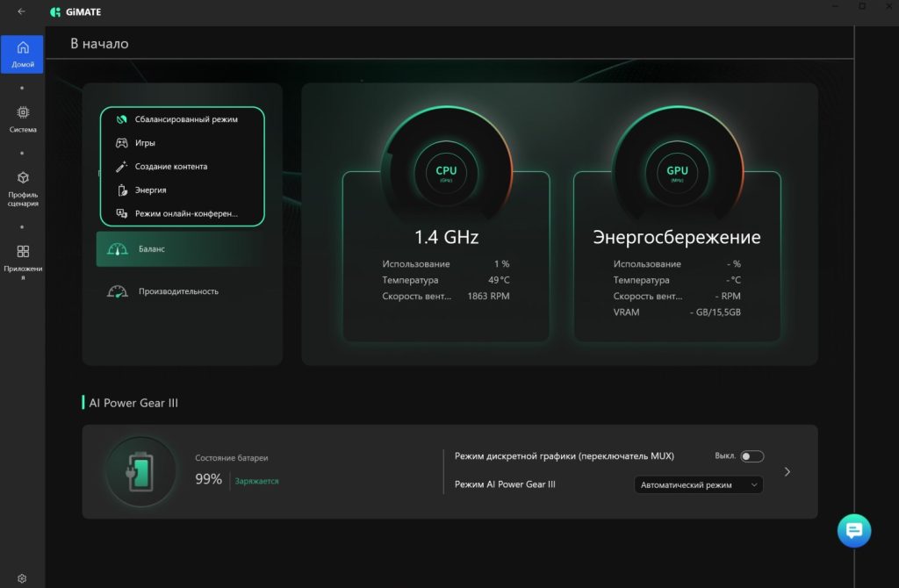The height and width of the screenshot is (588, 899).
Task: Click the gamepad icon next to Игры
Action: coord(121,143)
